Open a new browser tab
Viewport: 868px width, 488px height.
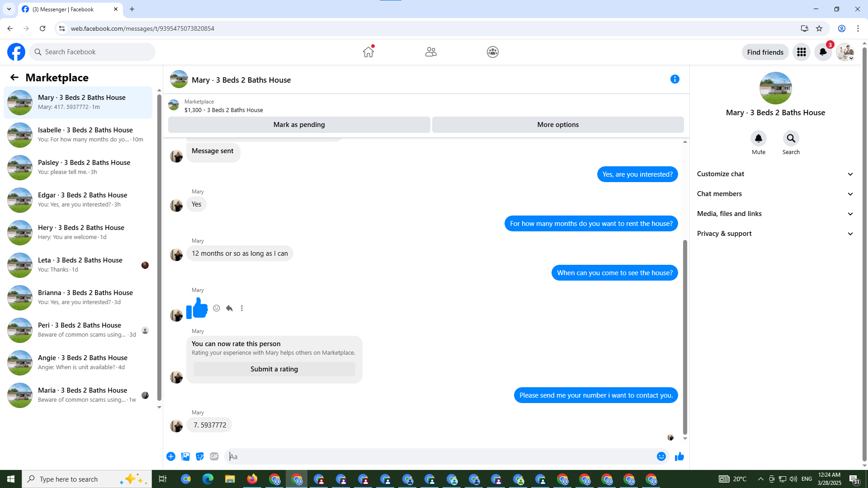pyautogui.click(x=132, y=9)
